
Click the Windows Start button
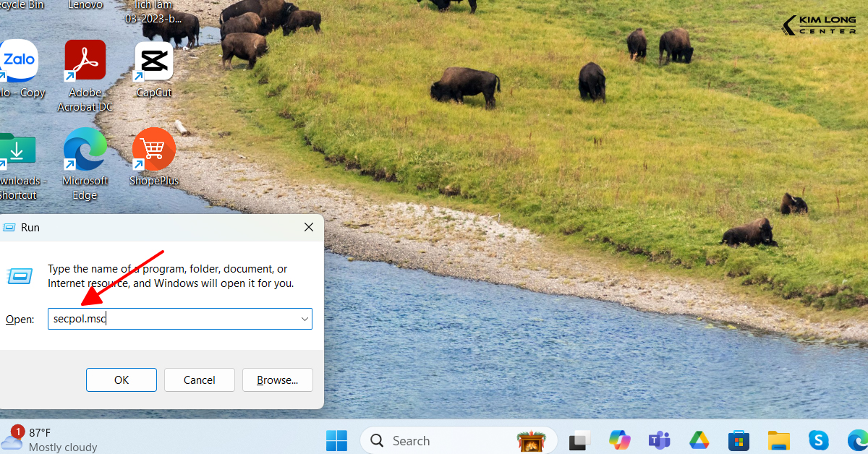point(336,440)
